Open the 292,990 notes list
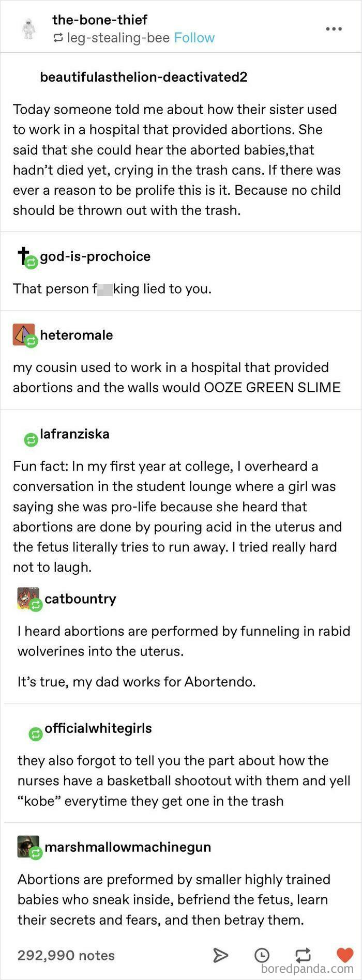The height and width of the screenshot is (980, 362). (65, 955)
